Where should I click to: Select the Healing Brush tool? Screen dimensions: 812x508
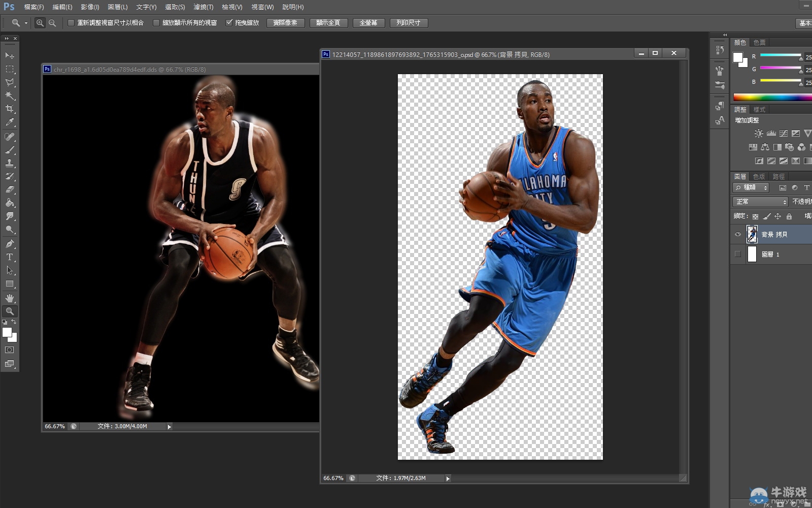pos(10,137)
